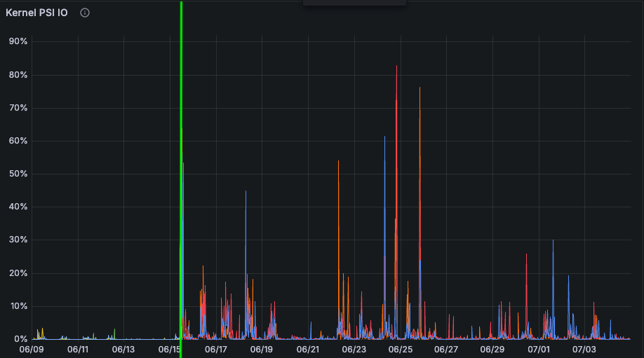
Task: Click the 06/17 date label
Action: [x=216, y=350]
